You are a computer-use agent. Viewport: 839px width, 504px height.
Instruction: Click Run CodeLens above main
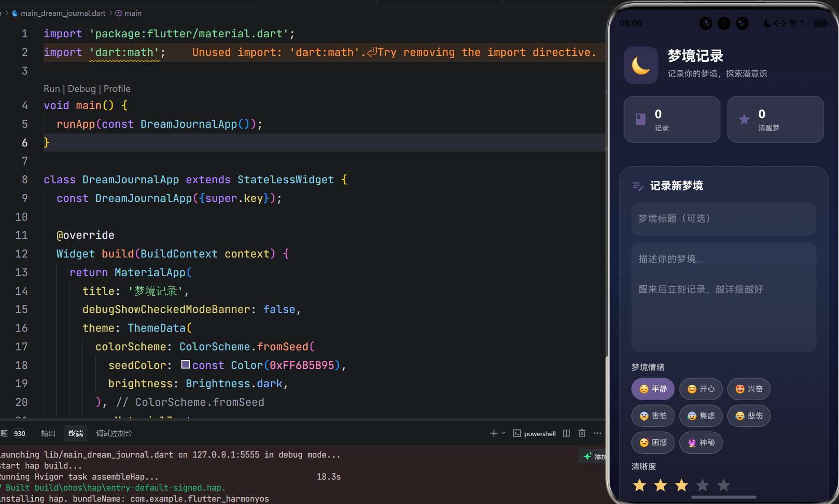tap(52, 89)
